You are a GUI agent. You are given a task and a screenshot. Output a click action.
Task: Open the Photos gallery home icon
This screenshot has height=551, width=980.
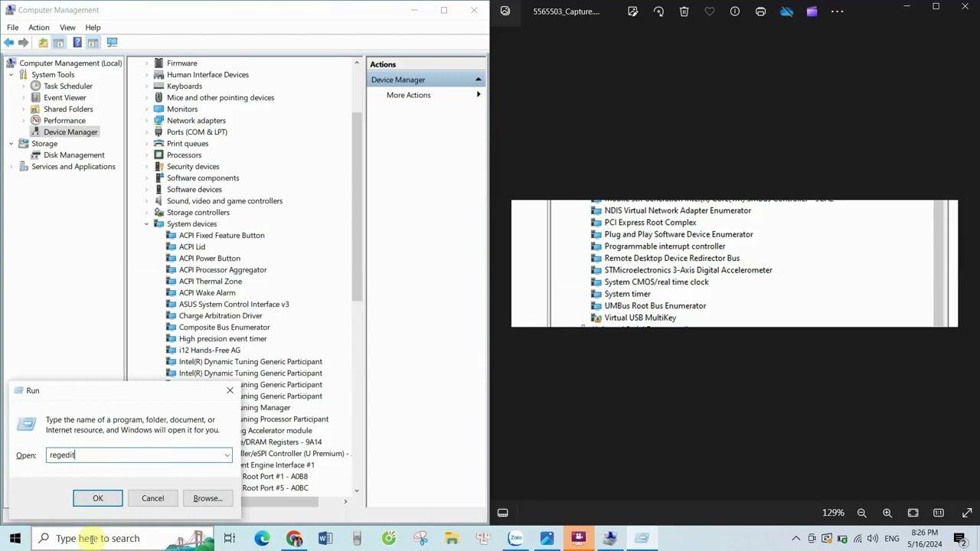(x=505, y=11)
